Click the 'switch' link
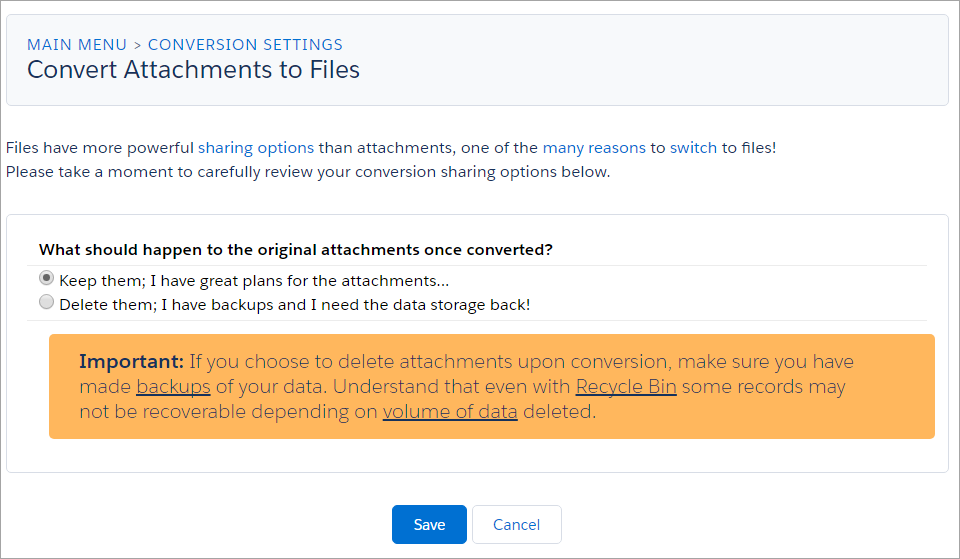This screenshot has height=559, width=960. point(693,148)
